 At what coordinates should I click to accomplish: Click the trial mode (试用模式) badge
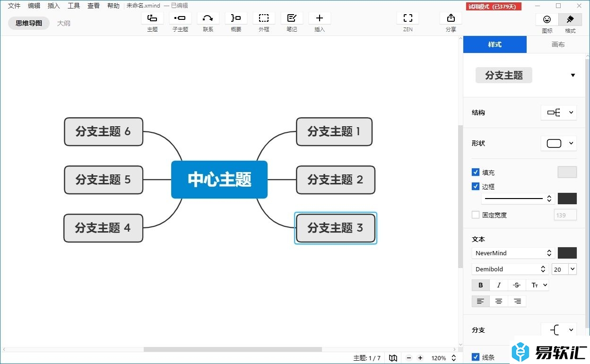pyautogui.click(x=494, y=6)
